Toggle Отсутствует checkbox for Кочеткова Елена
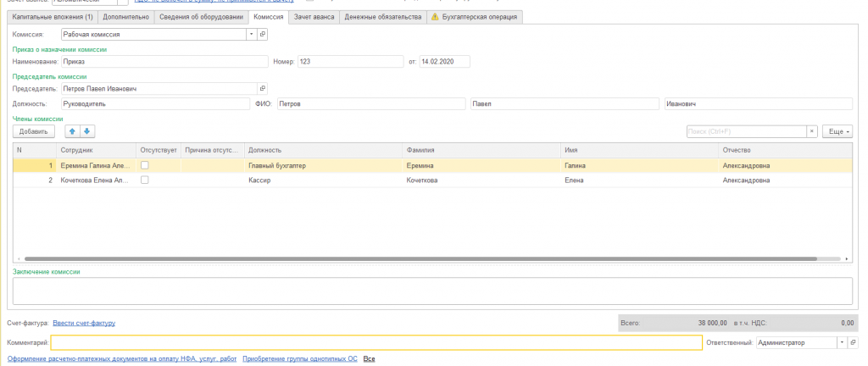The image size is (868, 366). pyautogui.click(x=144, y=180)
